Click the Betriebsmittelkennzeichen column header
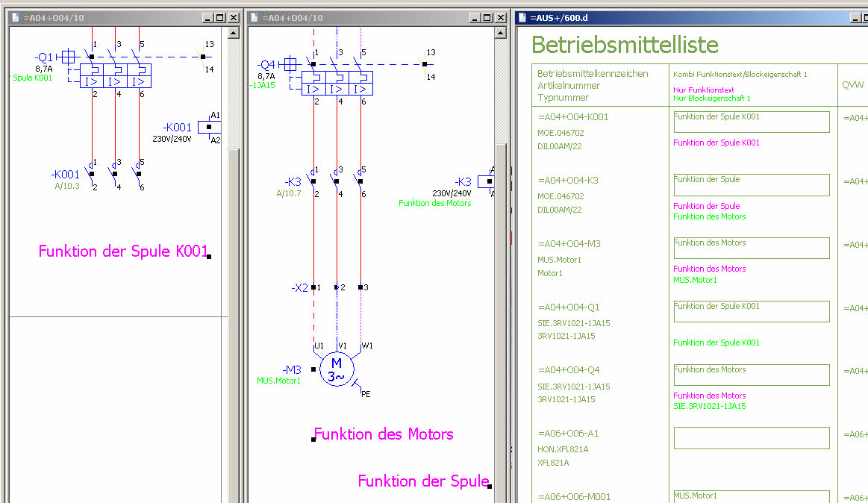The width and height of the screenshot is (868, 503). (593, 74)
